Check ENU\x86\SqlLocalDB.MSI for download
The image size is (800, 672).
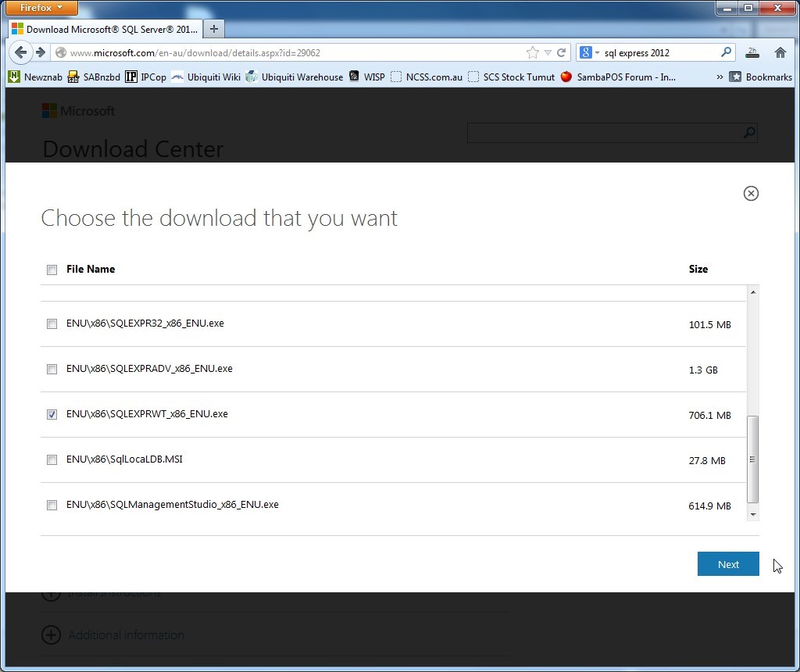pos(52,459)
